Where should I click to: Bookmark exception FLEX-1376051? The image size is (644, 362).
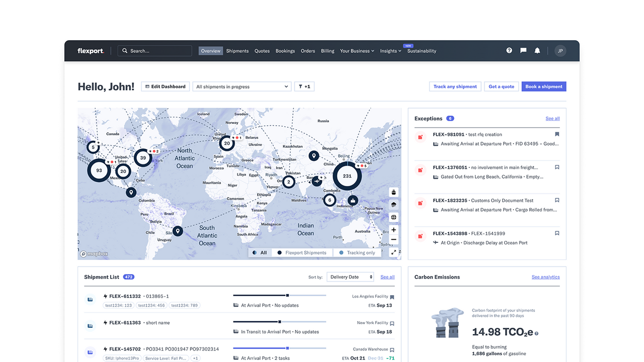[557, 167]
